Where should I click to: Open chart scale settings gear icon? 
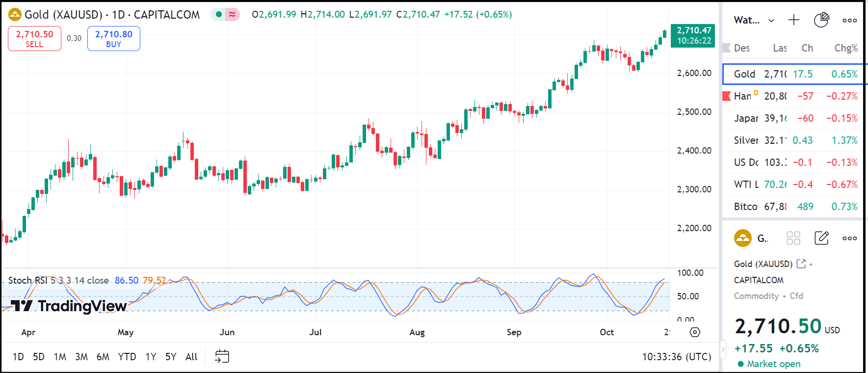point(695,332)
